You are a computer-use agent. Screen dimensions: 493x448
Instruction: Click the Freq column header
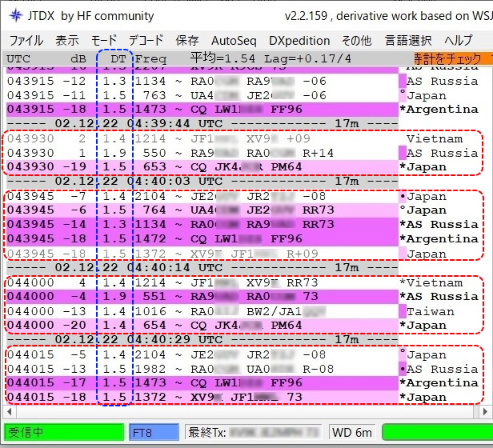pyautogui.click(x=150, y=59)
